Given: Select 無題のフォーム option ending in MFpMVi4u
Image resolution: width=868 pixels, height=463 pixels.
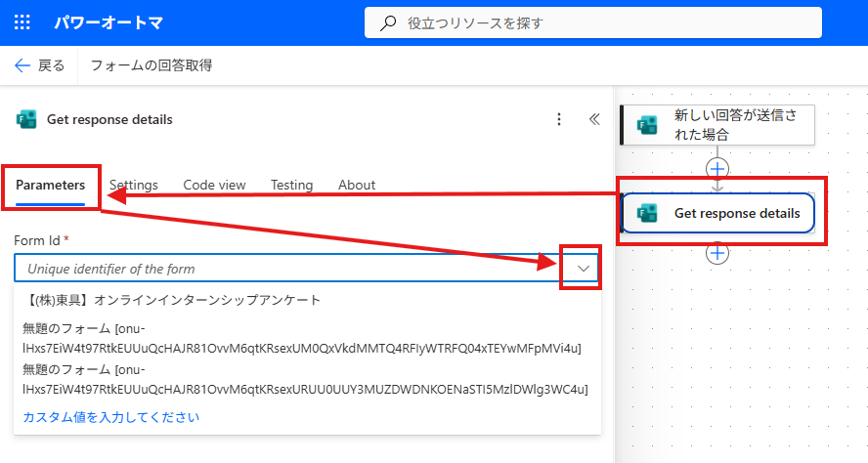Looking at the screenshot, I should [307, 339].
